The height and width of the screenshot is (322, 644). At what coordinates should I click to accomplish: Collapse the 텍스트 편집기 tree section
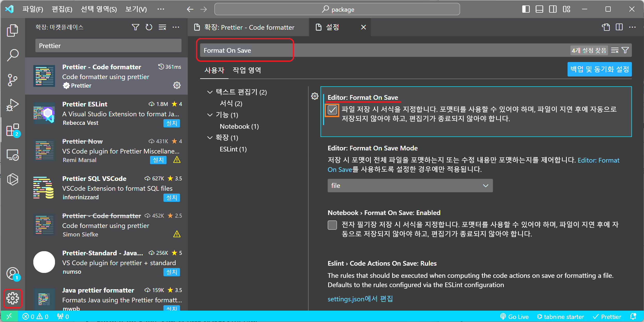tap(210, 92)
